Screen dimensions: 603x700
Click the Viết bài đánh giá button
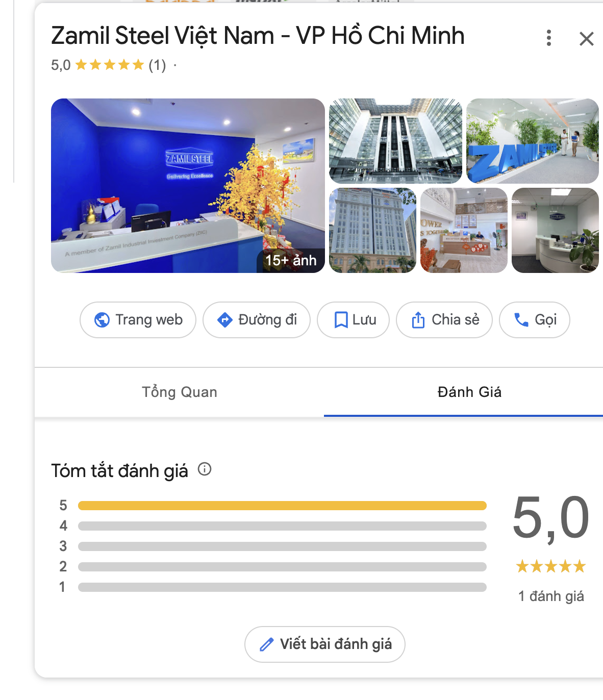click(x=324, y=644)
